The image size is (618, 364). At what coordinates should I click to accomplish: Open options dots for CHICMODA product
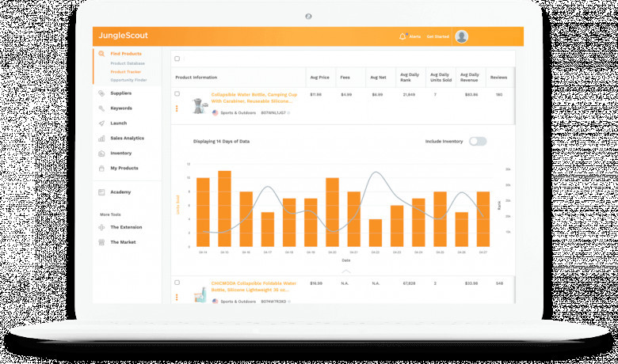tap(177, 297)
